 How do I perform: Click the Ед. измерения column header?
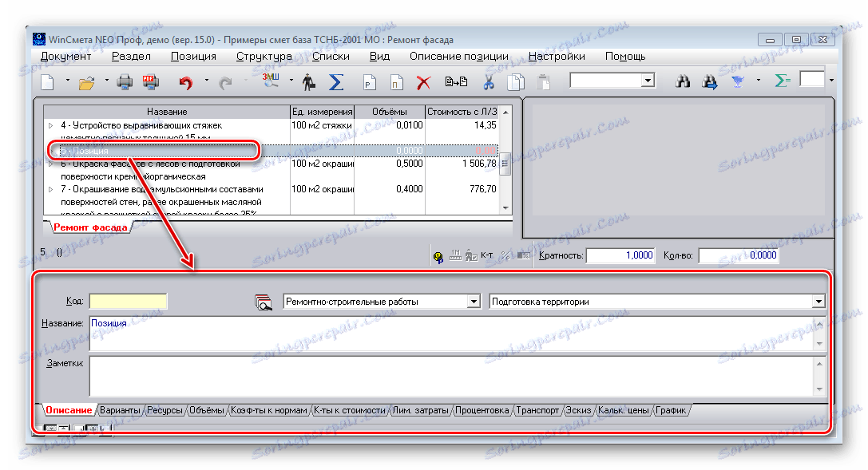pyautogui.click(x=322, y=112)
